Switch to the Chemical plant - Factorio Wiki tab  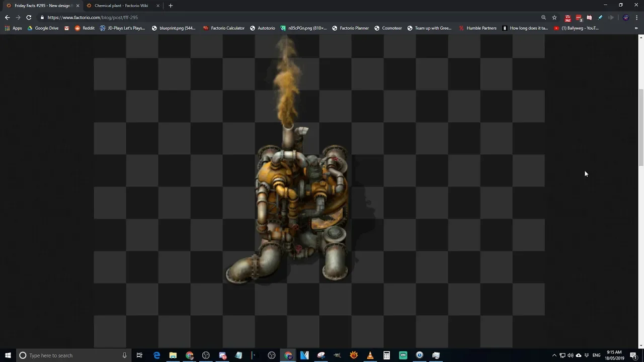[121, 6]
